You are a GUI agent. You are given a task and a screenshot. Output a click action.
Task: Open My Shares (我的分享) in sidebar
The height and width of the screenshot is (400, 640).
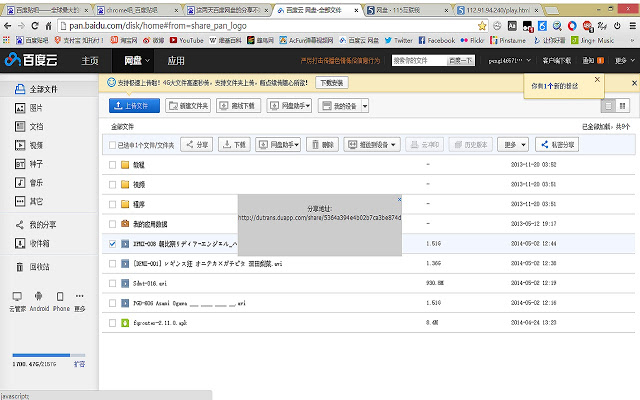tap(36, 224)
